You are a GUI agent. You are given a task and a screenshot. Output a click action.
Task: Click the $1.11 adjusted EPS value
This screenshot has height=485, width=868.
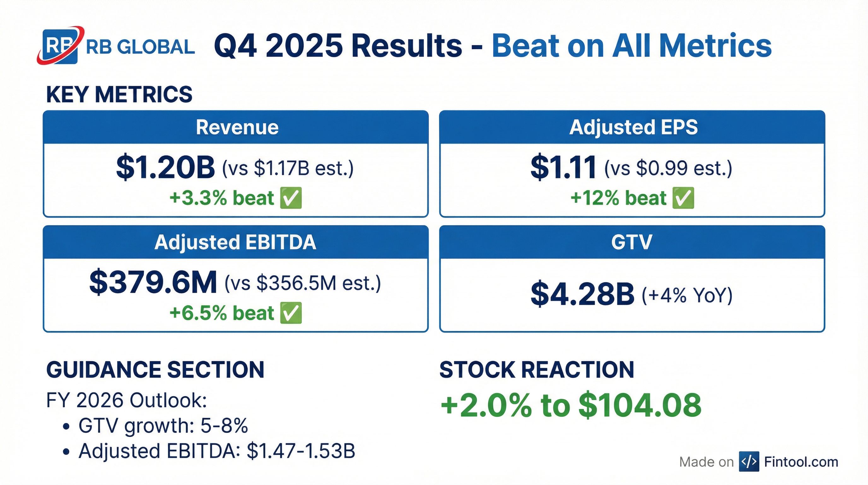point(563,167)
